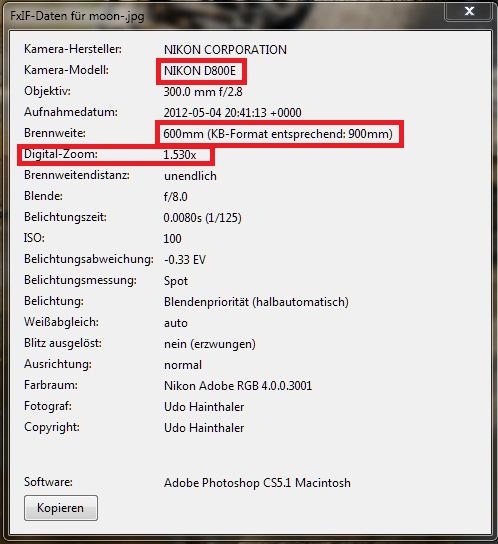Image resolution: width=498 pixels, height=544 pixels.
Task: Click the ISO value '100'
Action: [x=172, y=239]
